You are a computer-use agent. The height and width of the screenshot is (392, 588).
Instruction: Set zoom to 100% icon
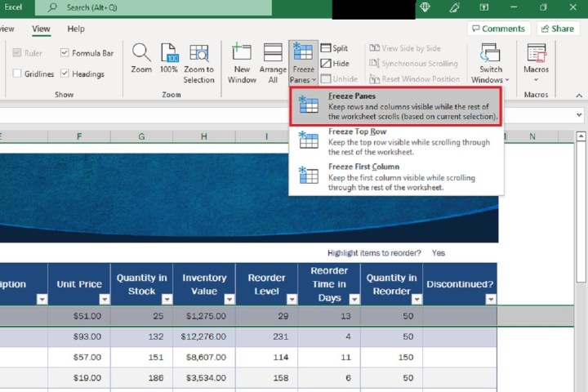168,54
